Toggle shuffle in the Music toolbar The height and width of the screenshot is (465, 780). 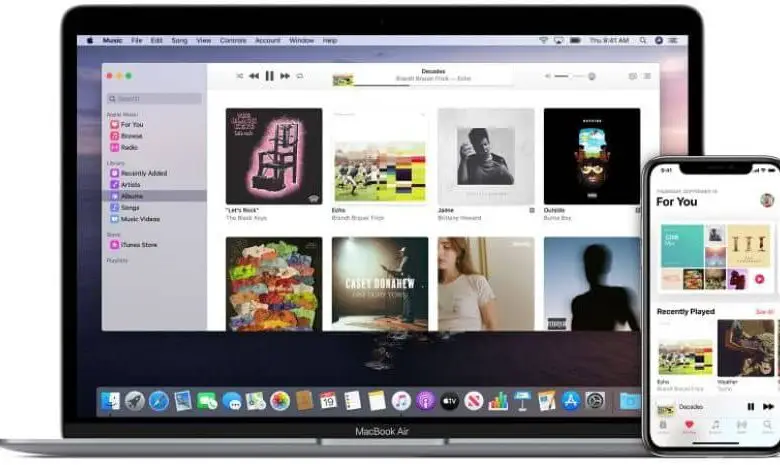tap(239, 76)
